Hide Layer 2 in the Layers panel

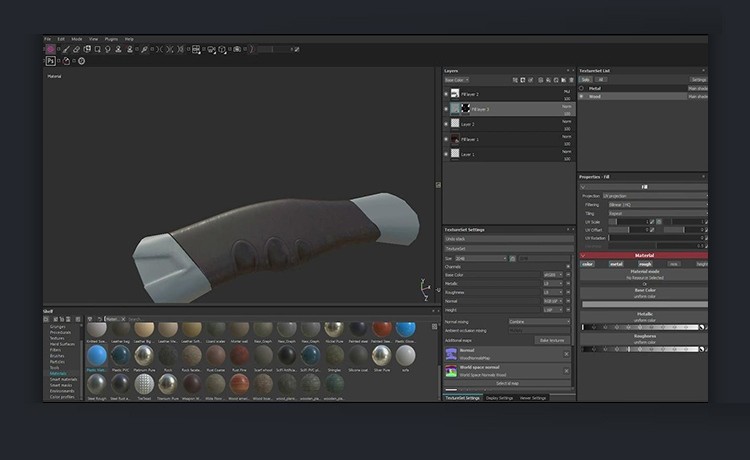tap(446, 124)
